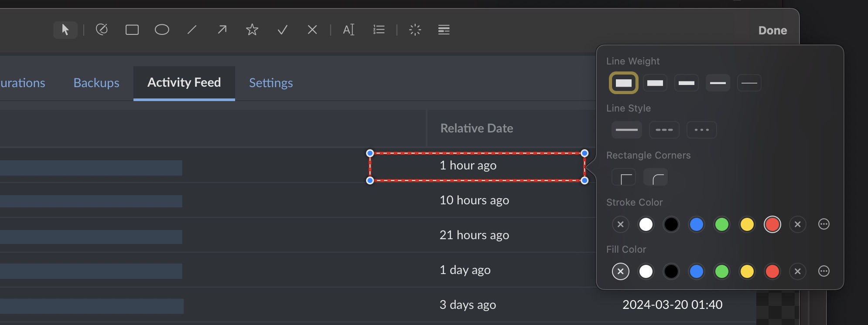Screen dimensions: 868x325
Task: Set fill color to red
Action: [772, 271]
